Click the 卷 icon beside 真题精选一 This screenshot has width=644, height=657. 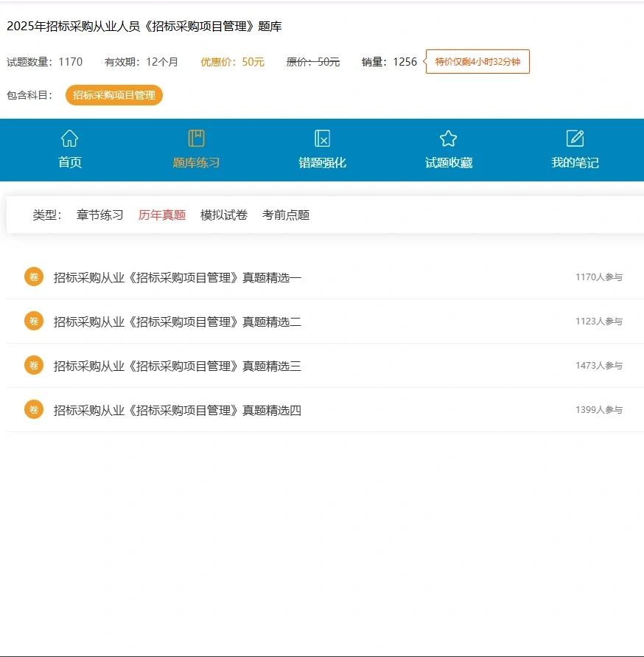(33, 277)
